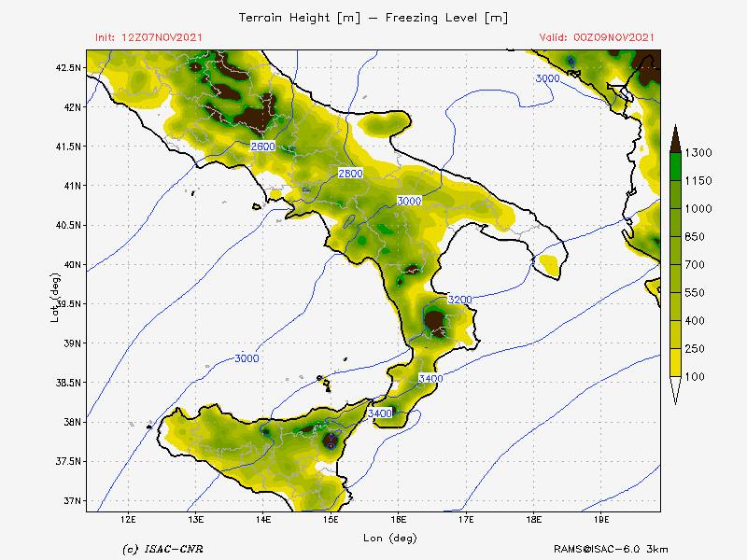Click the '12E' longitude tick label
Screen dimensions: 747x560
click(x=128, y=519)
